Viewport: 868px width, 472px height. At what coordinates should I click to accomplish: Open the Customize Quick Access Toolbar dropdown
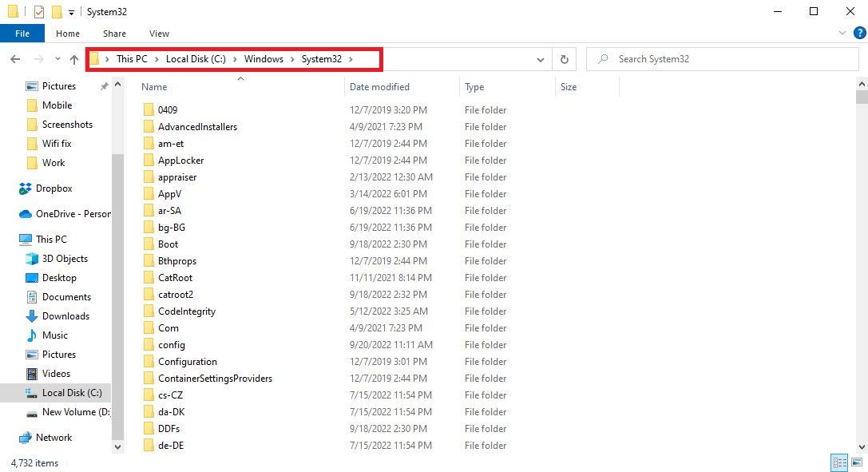[71, 12]
